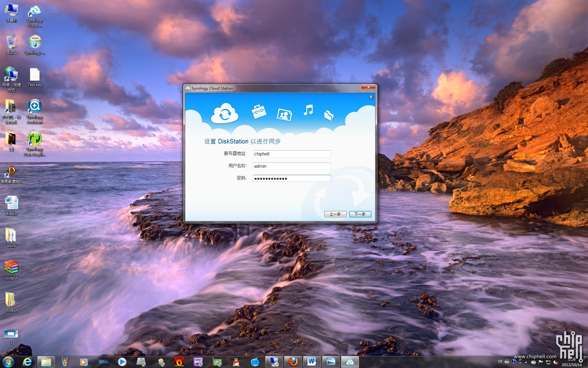Open the 图 folder desktop icon
Viewport: 588px width, 368px height.
(11, 141)
